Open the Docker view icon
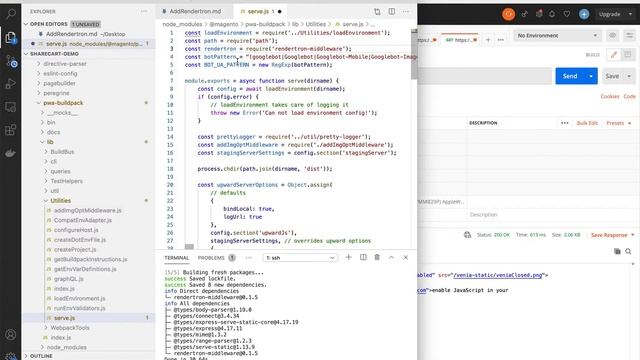The height and width of the screenshot is (360, 640). [11, 153]
